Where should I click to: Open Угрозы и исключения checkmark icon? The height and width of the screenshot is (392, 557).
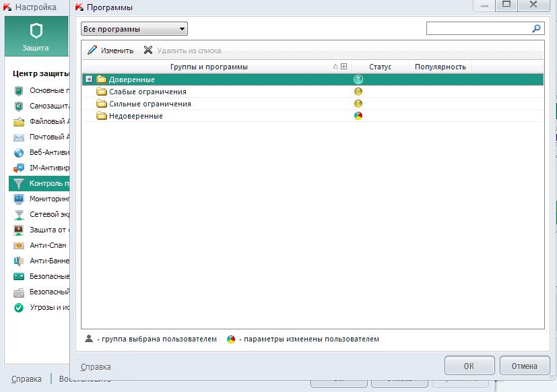point(19,307)
